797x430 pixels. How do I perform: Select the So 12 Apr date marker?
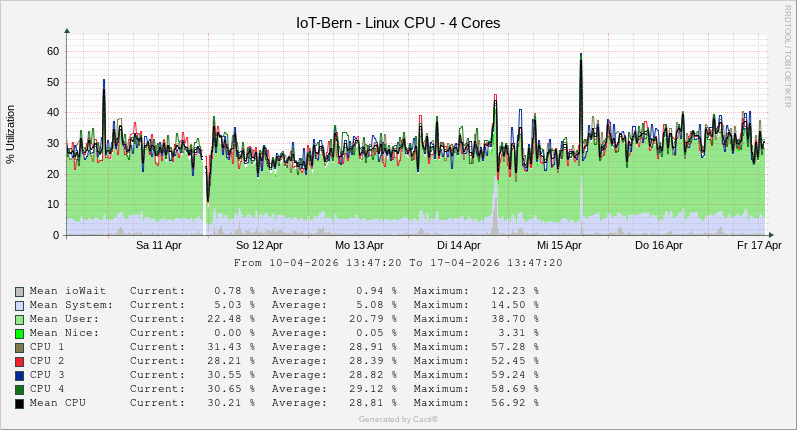(x=258, y=245)
